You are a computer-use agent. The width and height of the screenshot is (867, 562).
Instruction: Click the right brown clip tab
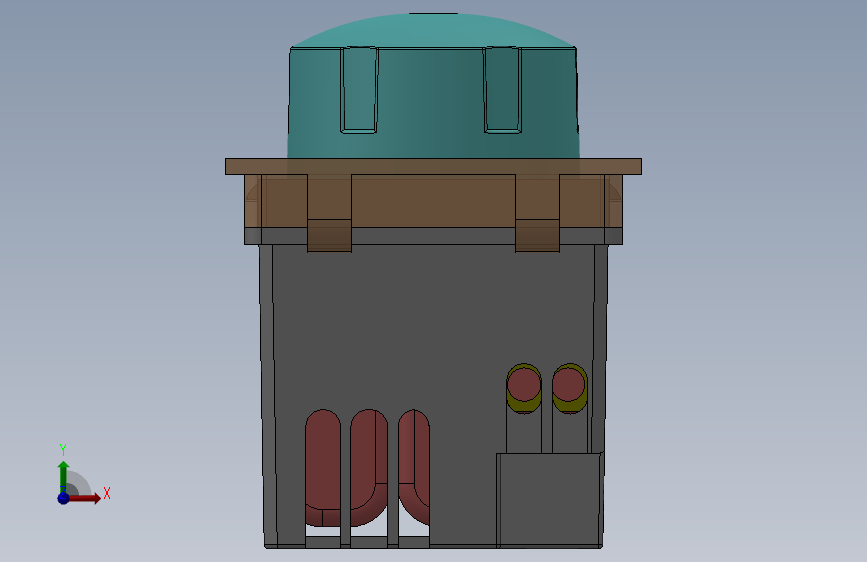[x=537, y=213]
